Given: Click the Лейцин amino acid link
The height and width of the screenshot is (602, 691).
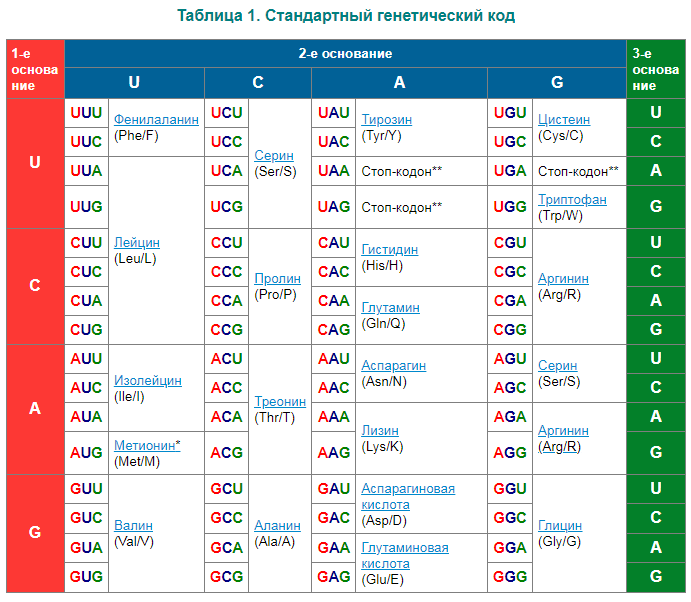Looking at the screenshot, I should [x=137, y=242].
